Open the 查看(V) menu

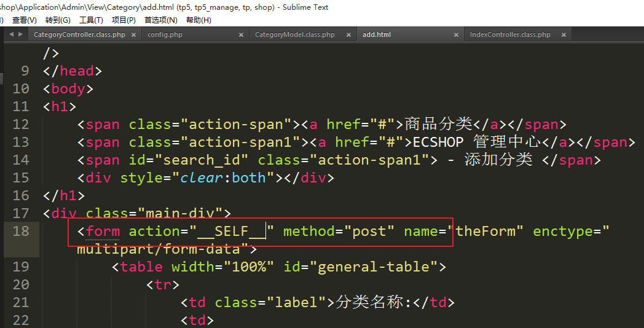[25, 20]
